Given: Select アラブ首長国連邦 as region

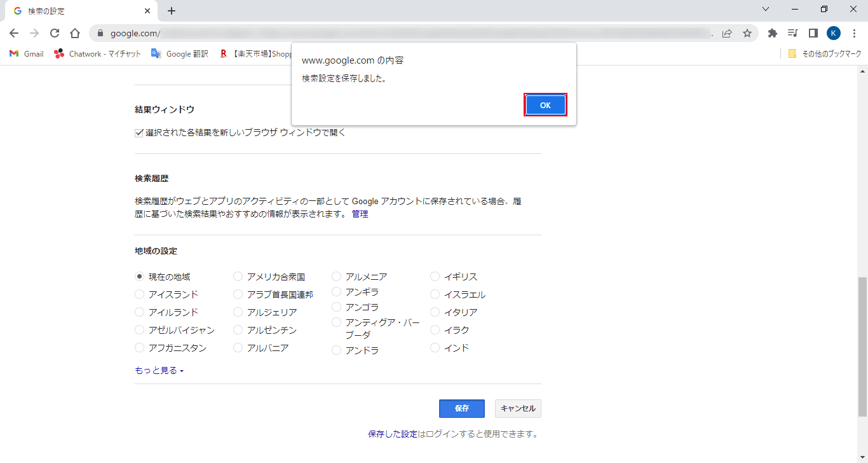Looking at the screenshot, I should click(x=238, y=294).
